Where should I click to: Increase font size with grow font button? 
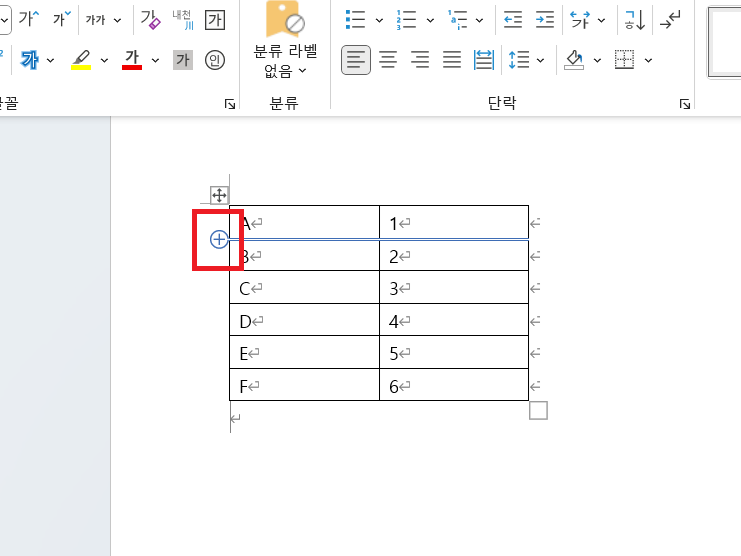(28, 19)
